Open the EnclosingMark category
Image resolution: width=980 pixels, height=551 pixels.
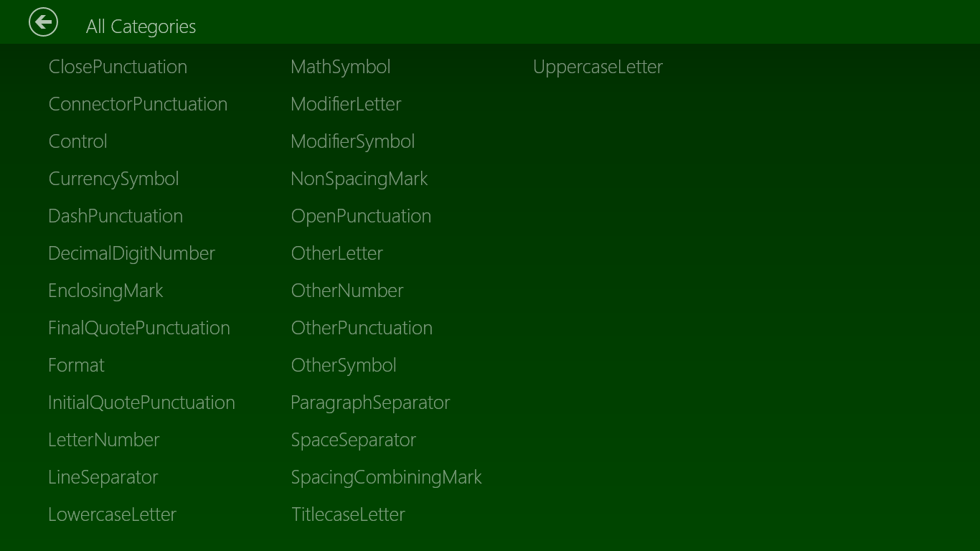(105, 291)
